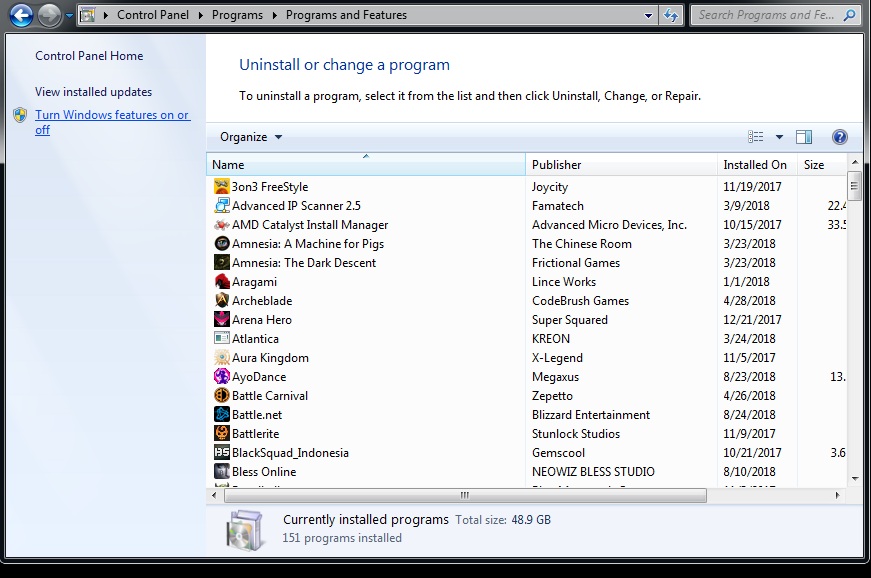This screenshot has width=871, height=578.
Task: Click the horizontal scrollbar left arrow
Action: (215, 495)
